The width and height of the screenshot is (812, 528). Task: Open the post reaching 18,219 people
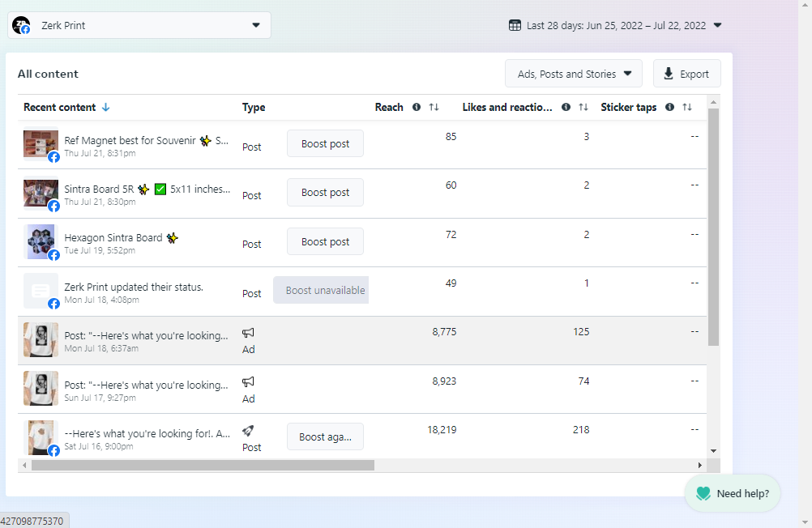tap(362, 436)
